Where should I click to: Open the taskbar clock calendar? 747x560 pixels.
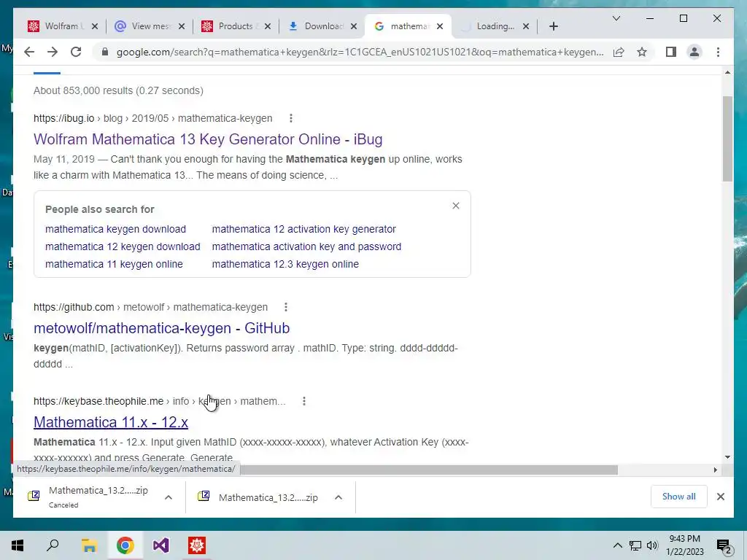(684, 545)
